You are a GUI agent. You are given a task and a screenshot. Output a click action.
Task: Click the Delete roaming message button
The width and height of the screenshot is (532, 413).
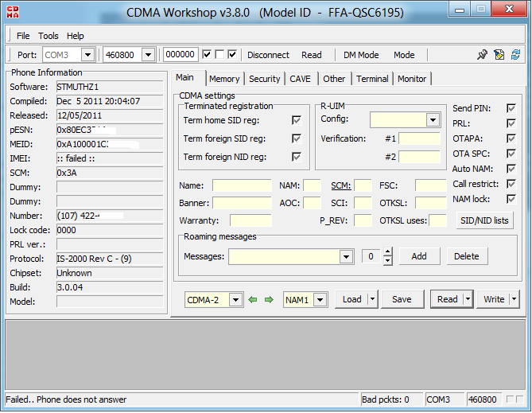pos(467,256)
